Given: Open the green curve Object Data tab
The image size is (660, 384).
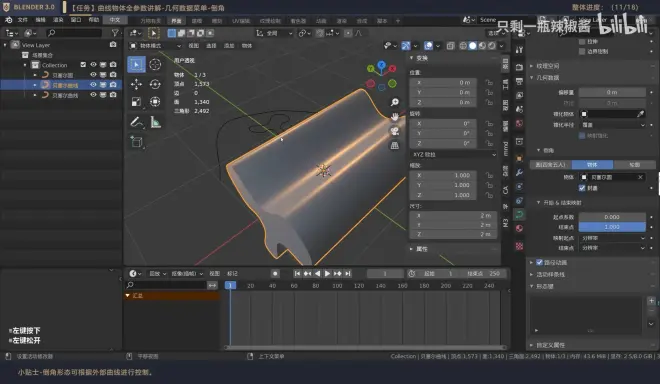Looking at the screenshot, I should (519, 214).
